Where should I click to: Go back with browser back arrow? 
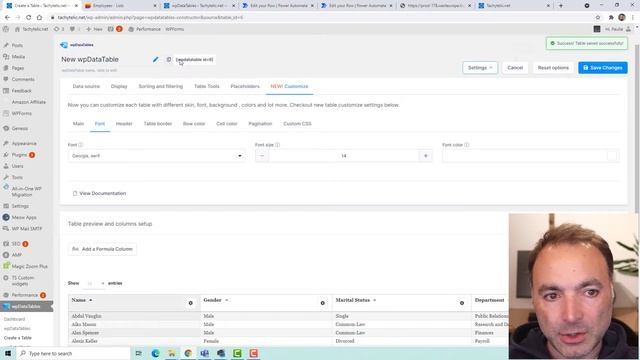pos(7,18)
